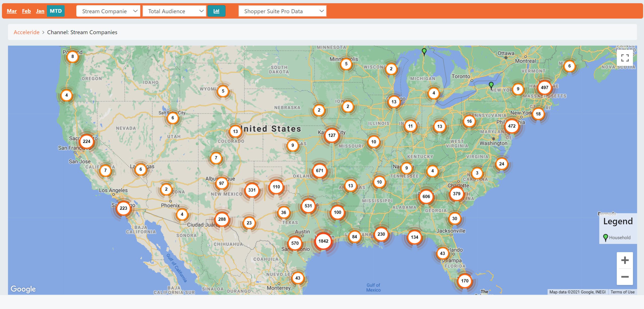Click the 671 cluster in Oklahoma
The image size is (644, 309).
(x=319, y=171)
